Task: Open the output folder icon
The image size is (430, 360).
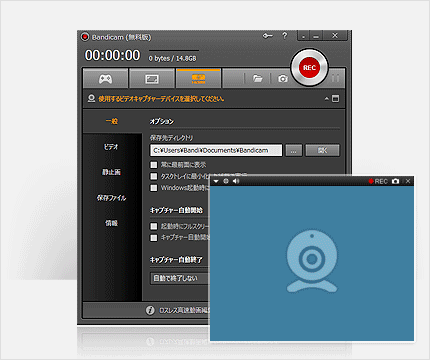Action: tap(257, 79)
